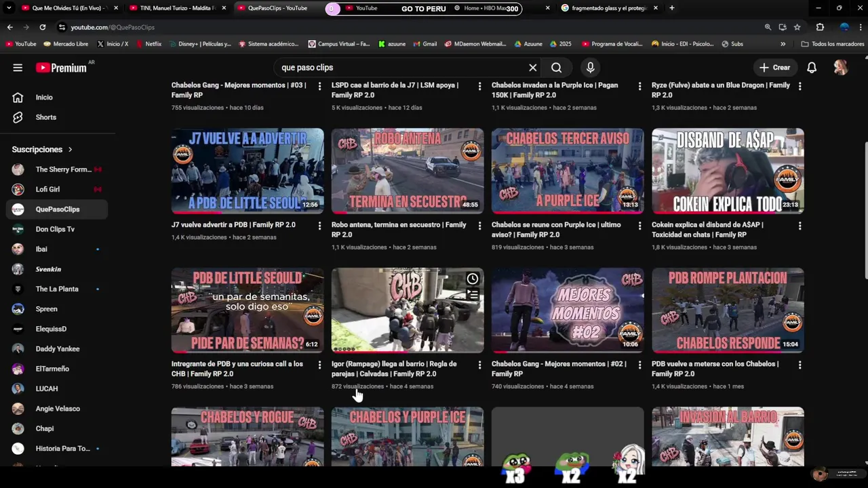The image size is (868, 488).
Task: Click the Crear button
Action: (x=774, y=68)
